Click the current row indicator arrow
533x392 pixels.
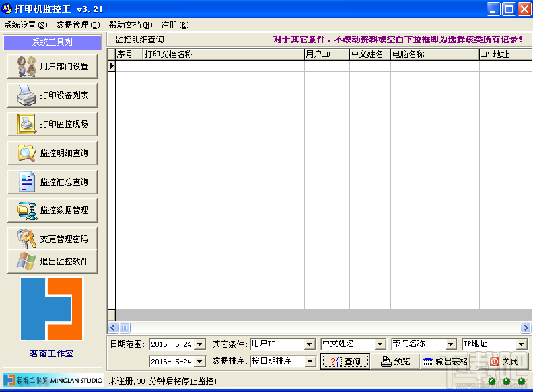click(112, 66)
